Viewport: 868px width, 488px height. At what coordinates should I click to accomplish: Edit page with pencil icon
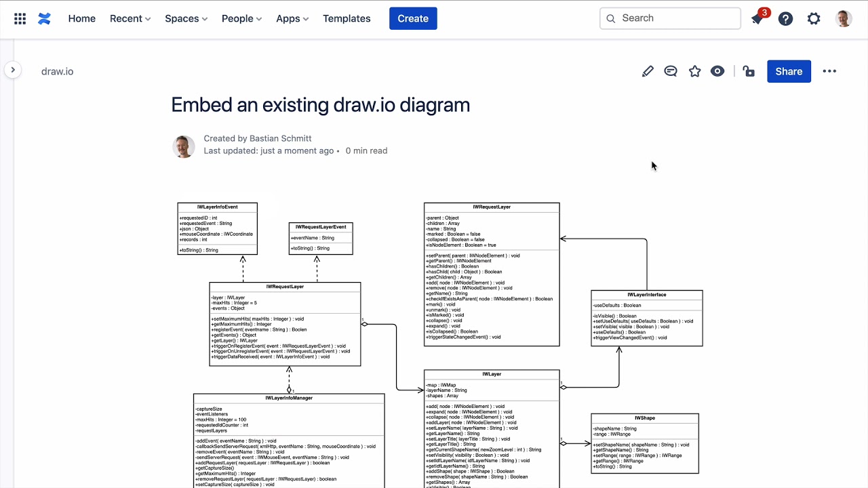648,71
